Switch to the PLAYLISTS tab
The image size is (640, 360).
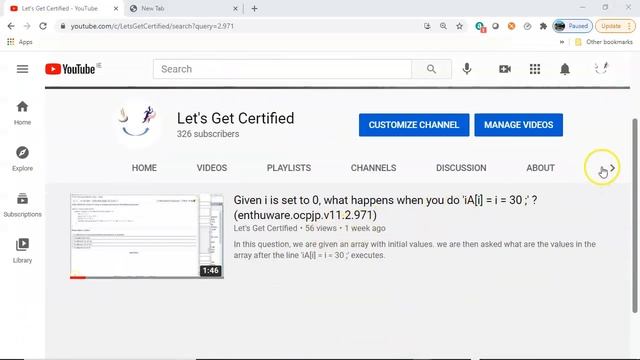289,168
